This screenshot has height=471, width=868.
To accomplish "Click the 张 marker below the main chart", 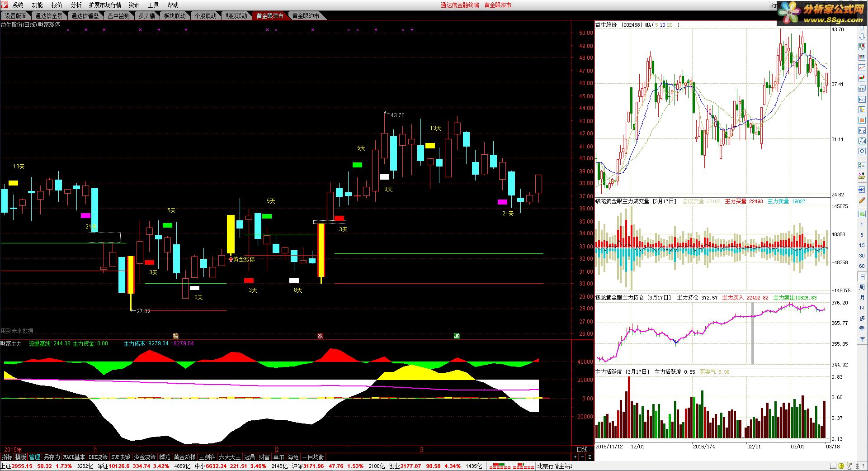I will click(320, 336).
